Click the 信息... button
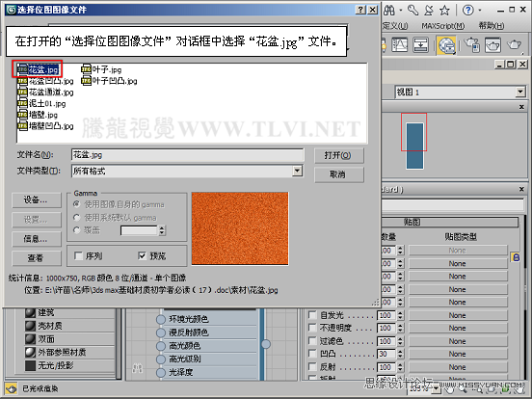The height and width of the screenshot is (399, 532). tap(37, 239)
